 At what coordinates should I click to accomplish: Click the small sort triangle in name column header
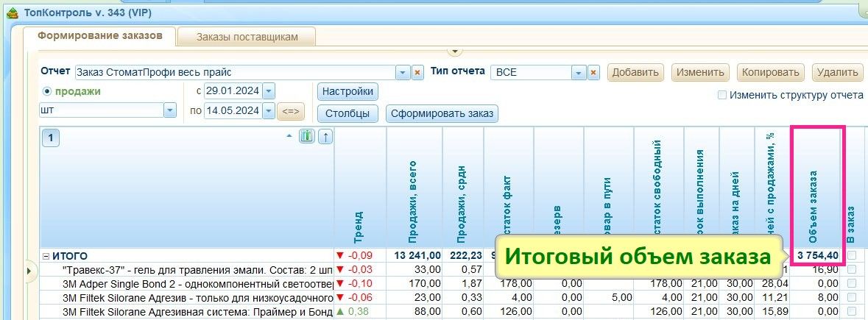(x=289, y=135)
